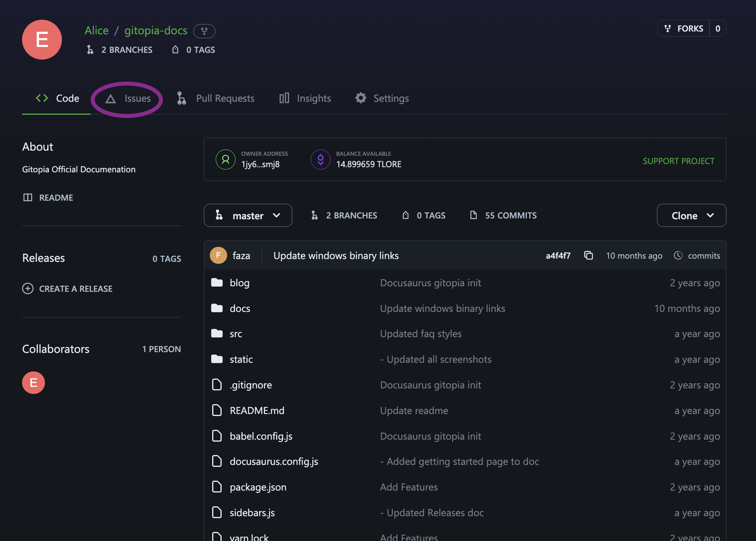This screenshot has height=541, width=756.
Task: Click the src folder icon
Action: point(217,334)
